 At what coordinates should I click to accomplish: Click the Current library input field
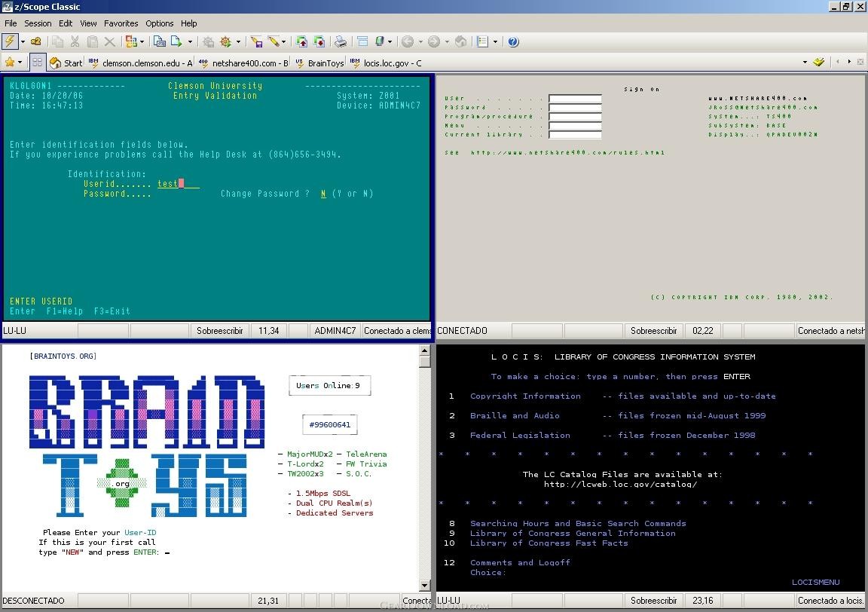click(x=575, y=135)
